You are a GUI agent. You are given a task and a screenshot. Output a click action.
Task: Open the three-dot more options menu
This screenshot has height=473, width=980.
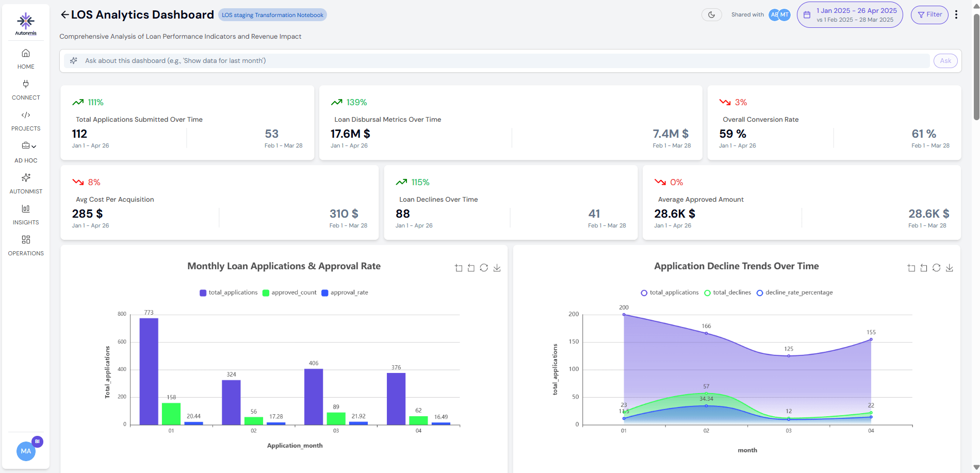click(956, 15)
